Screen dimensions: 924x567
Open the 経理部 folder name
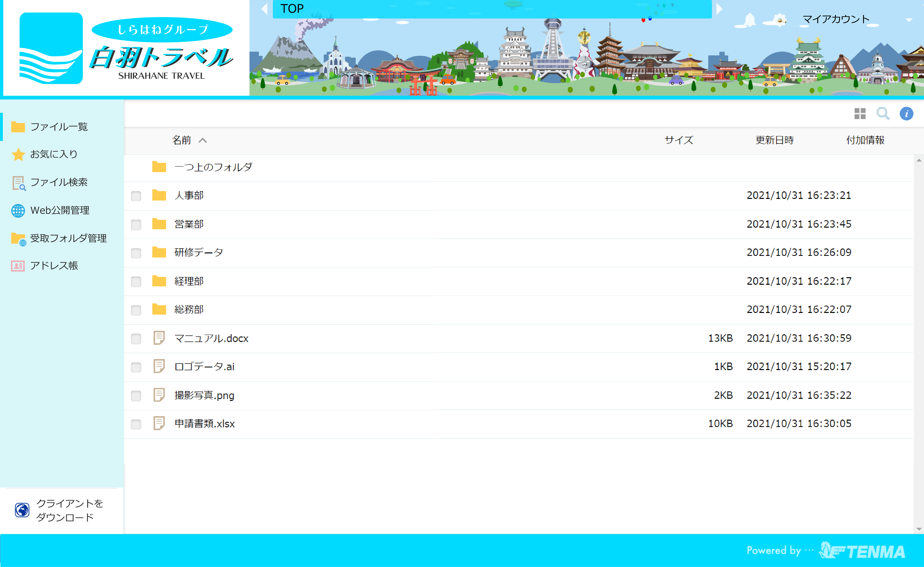tap(189, 281)
